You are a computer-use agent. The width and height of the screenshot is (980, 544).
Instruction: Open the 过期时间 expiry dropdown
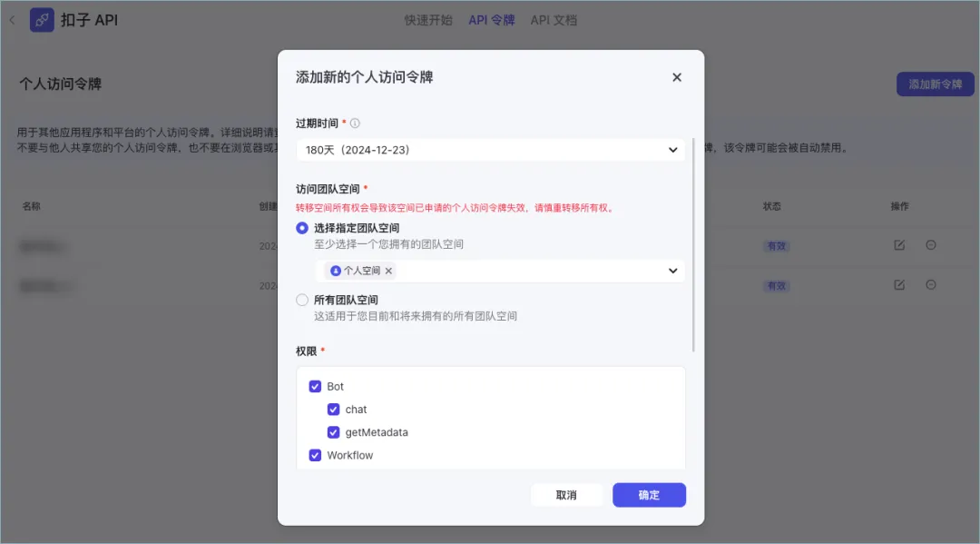tap(491, 150)
